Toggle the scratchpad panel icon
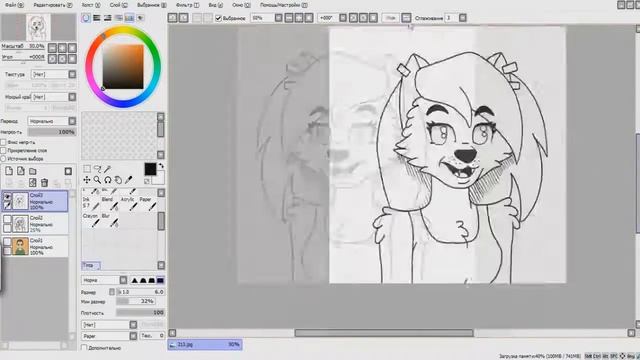Image resolution: width=640 pixels, height=360 pixels. pyautogui.click(x=140, y=18)
